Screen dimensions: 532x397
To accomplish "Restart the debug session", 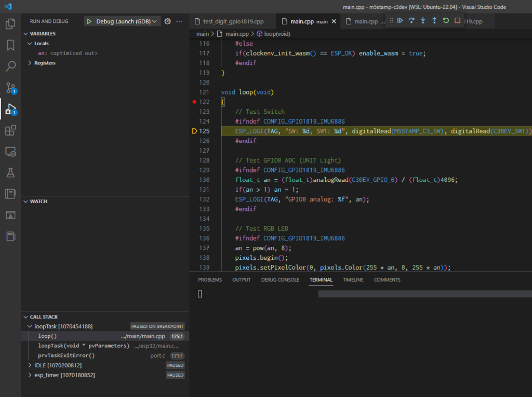I will click(446, 21).
